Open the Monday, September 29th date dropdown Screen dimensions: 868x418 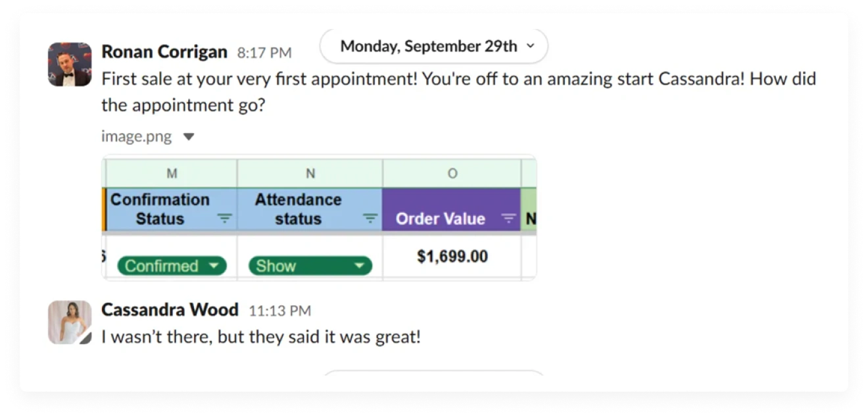pos(434,46)
